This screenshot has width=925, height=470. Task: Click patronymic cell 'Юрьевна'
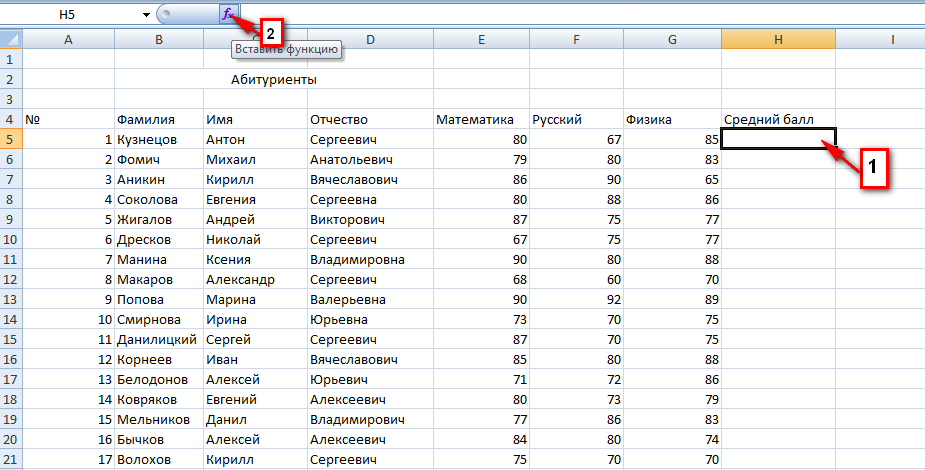pos(370,320)
